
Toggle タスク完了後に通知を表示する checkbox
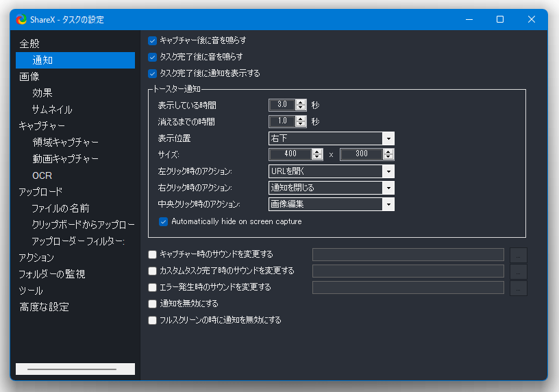pyautogui.click(x=152, y=73)
